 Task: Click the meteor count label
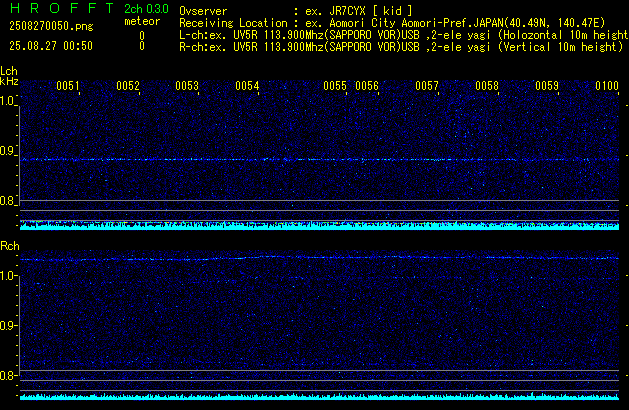coord(142,21)
